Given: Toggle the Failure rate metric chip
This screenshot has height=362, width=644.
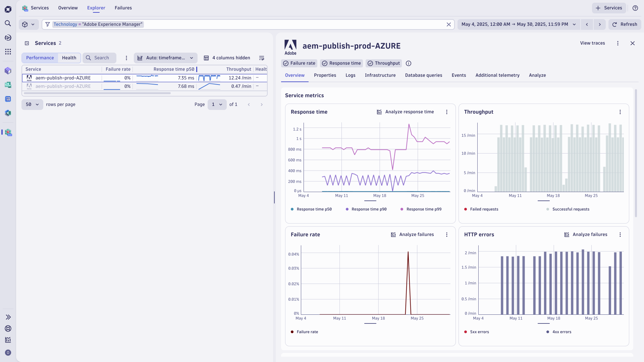Looking at the screenshot, I should pos(299,63).
